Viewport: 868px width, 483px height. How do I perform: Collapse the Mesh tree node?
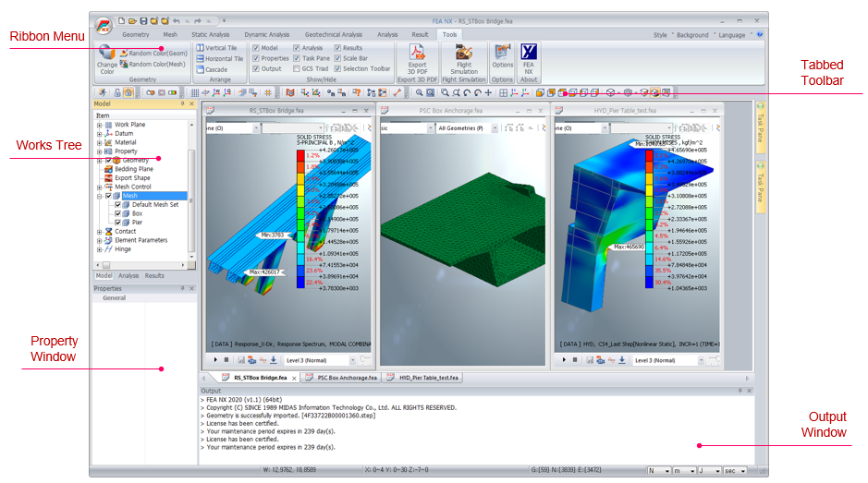(x=100, y=196)
